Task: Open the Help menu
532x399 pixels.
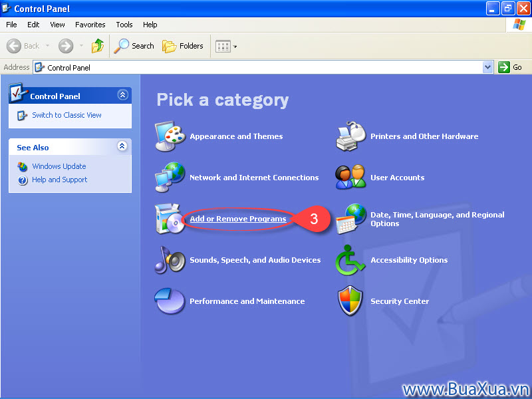Action: [x=150, y=25]
